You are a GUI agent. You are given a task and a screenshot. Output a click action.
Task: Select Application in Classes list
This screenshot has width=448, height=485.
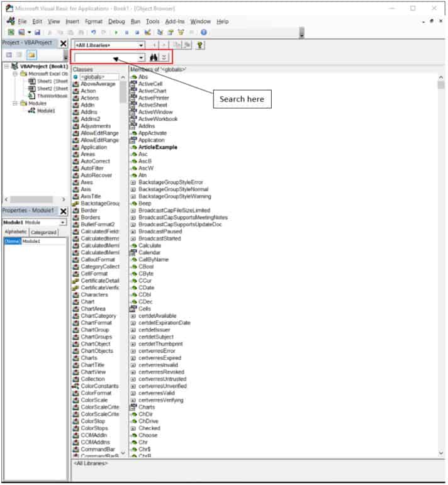(x=94, y=147)
